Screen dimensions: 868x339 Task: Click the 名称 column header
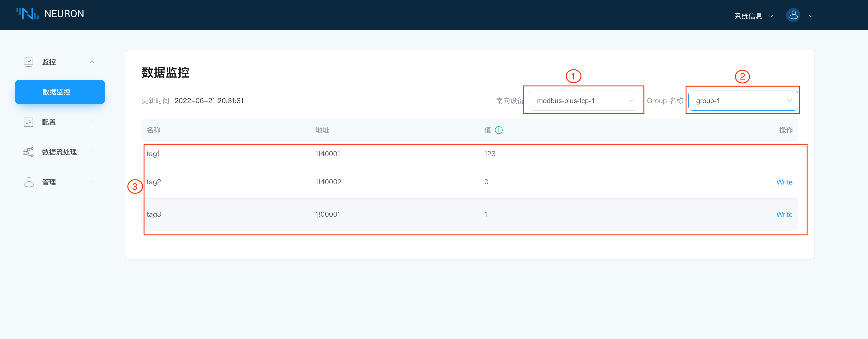click(x=153, y=130)
